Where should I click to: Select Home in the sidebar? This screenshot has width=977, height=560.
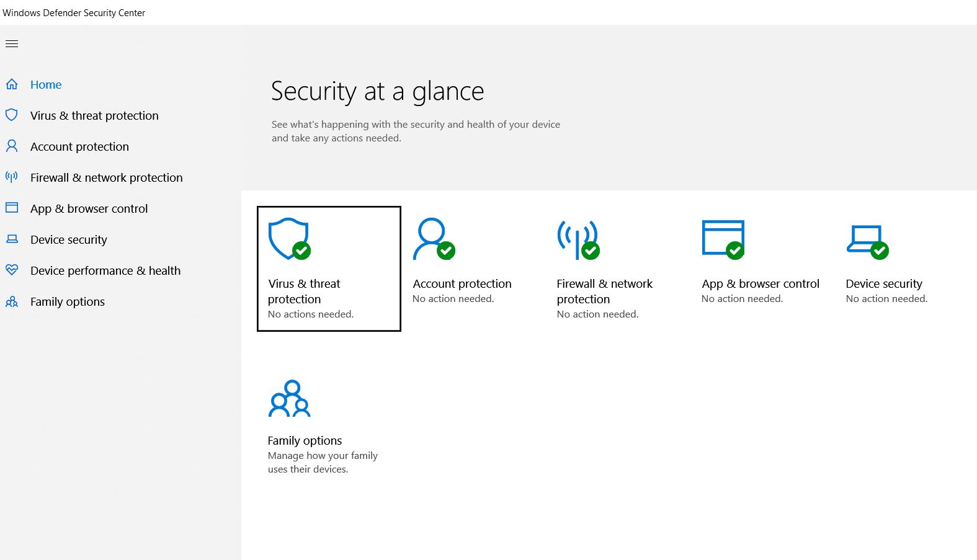coord(46,84)
